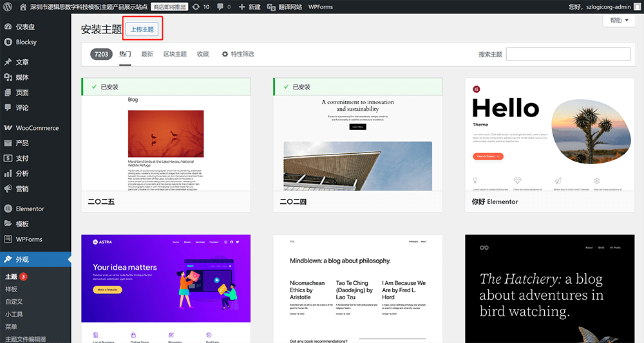Switch to the 最新 latest tab
The height and width of the screenshot is (343, 644).
point(147,54)
